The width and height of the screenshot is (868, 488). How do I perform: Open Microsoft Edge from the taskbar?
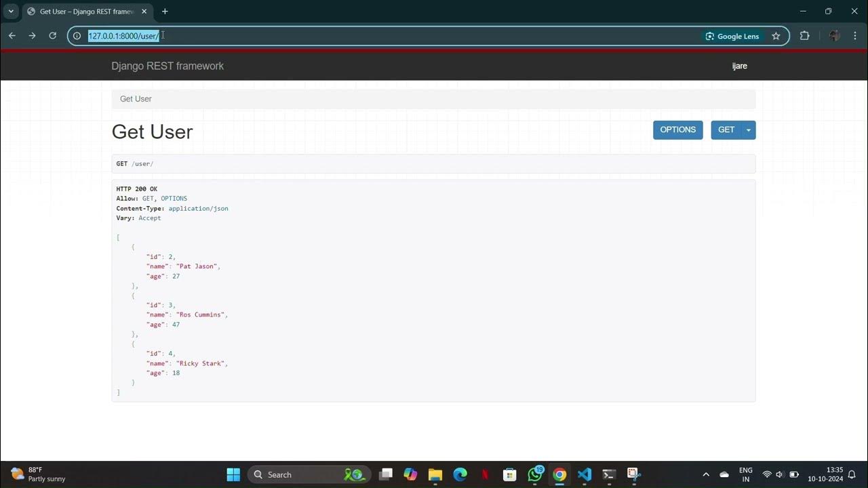tap(460, 474)
